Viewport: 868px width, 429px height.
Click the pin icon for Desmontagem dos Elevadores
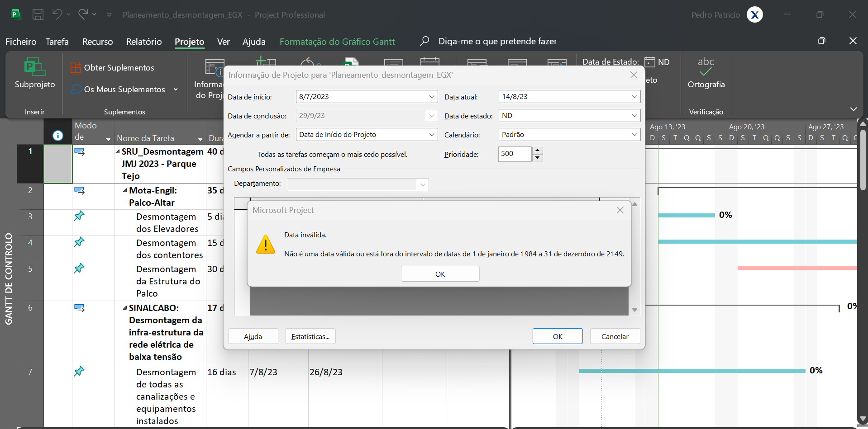tap(79, 216)
